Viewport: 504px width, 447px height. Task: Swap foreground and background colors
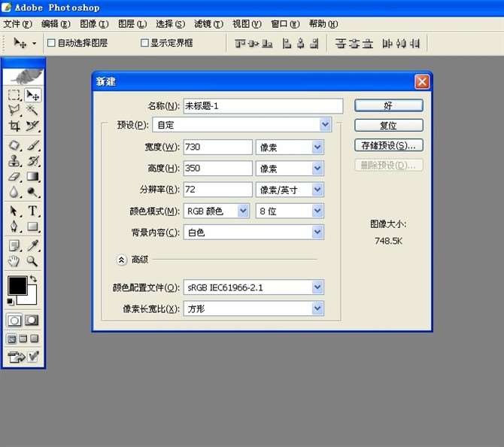[x=33, y=279]
